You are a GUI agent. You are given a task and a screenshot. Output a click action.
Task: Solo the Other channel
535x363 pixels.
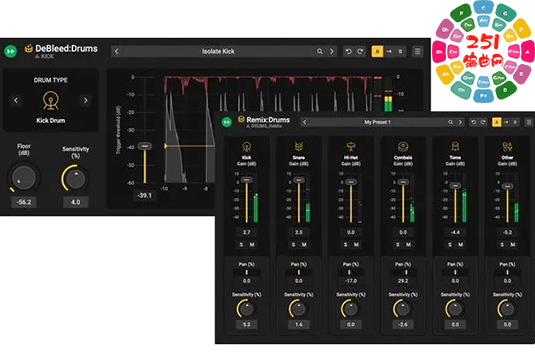(x=502, y=245)
